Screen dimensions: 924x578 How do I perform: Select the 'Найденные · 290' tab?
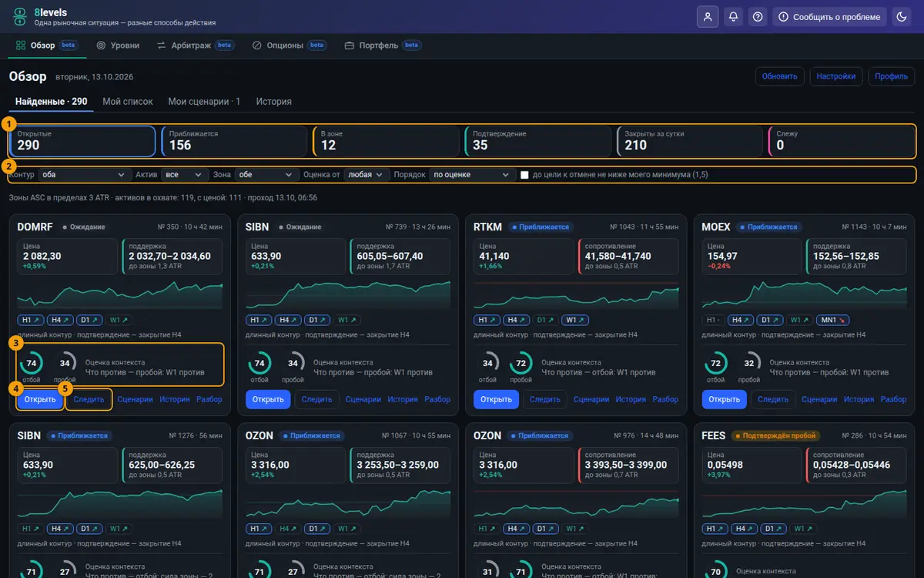(x=52, y=102)
